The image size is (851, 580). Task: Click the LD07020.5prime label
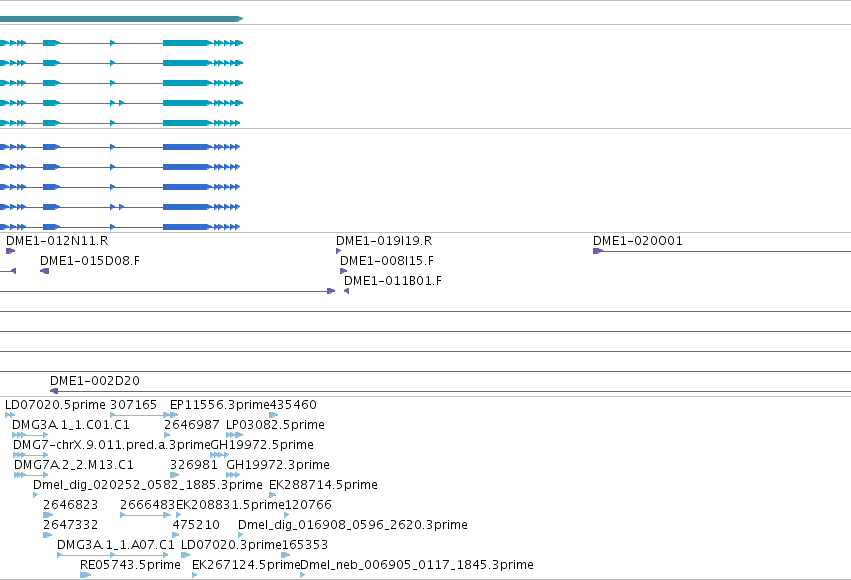point(55,405)
